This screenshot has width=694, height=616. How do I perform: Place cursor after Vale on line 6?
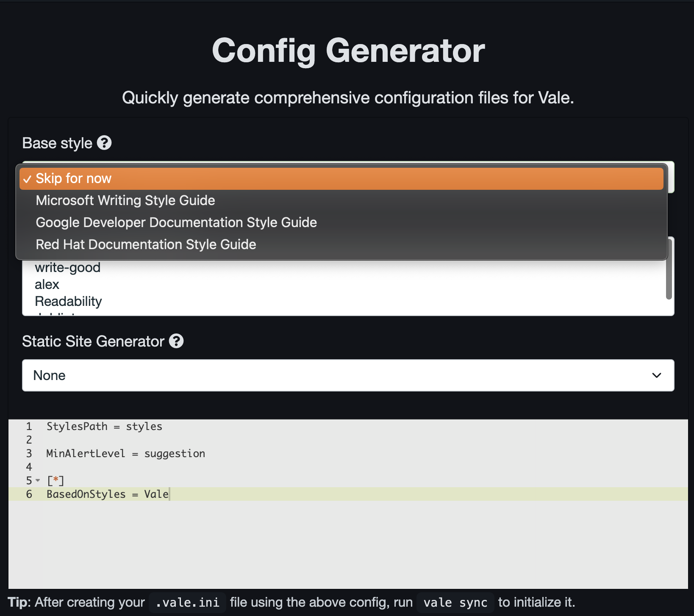pos(169,494)
